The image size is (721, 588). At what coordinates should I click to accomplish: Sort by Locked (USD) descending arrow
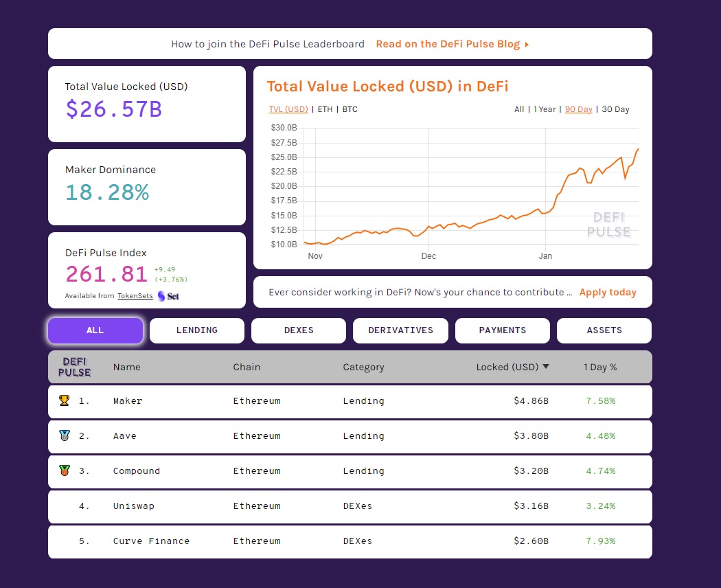546,367
